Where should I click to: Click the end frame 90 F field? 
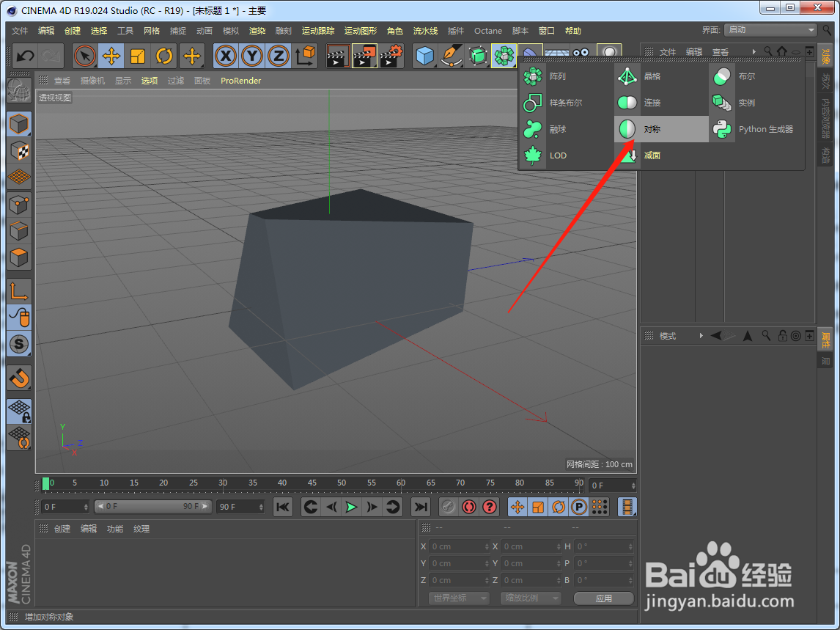coord(240,507)
